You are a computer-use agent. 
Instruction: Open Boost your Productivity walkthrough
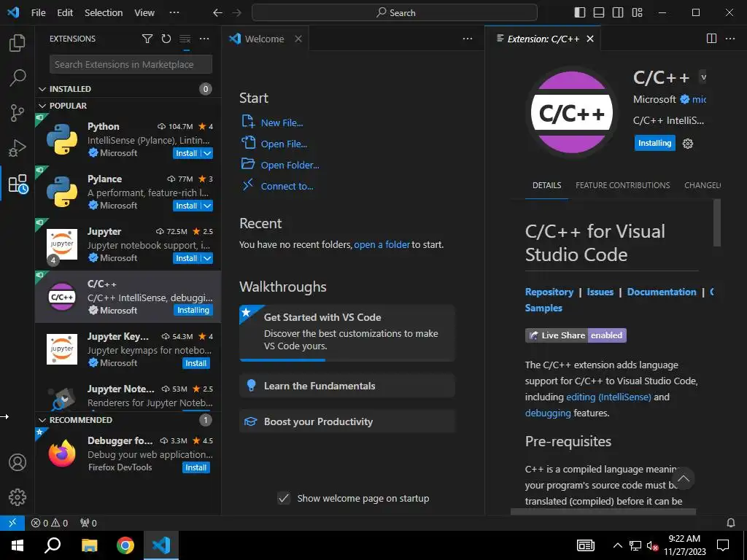click(x=347, y=421)
